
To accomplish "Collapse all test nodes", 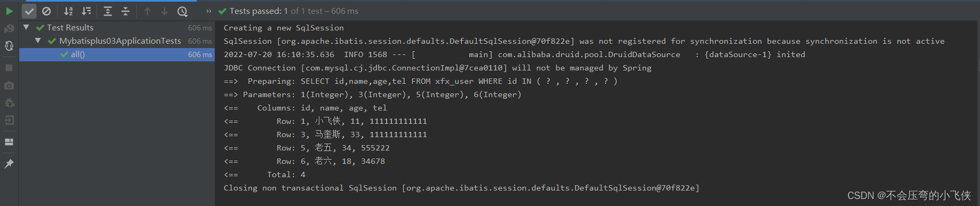I will 126,11.
